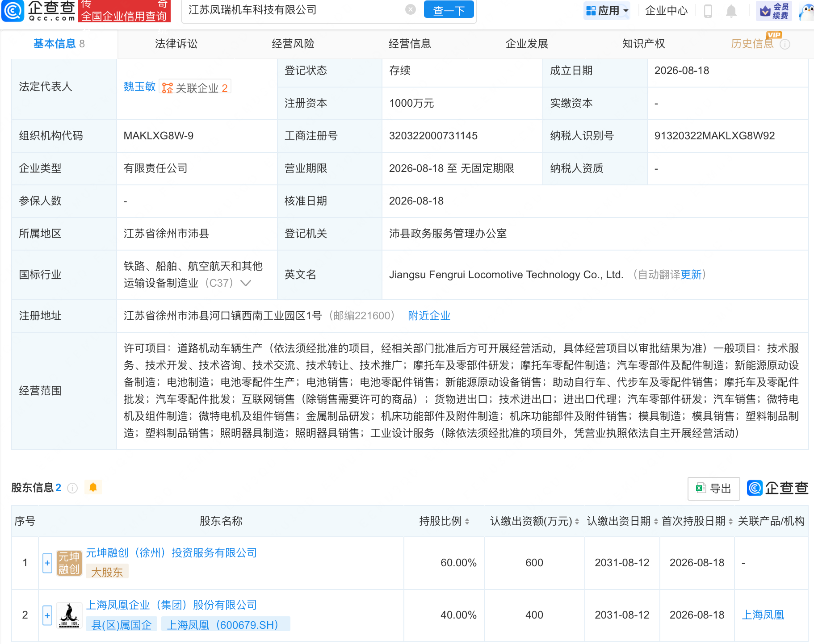Click the 有限责任公司 company type value

click(155, 168)
